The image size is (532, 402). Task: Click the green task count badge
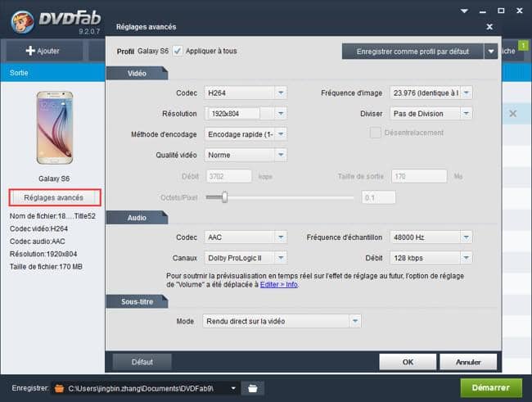[523, 45]
